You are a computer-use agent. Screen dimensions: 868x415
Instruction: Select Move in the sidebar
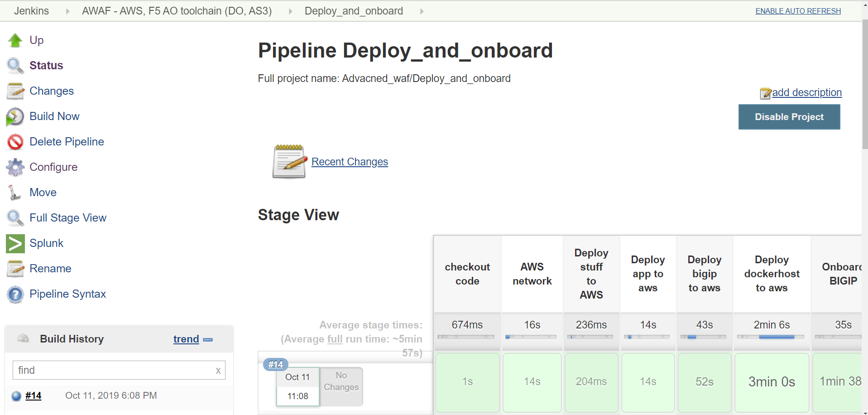[43, 193]
